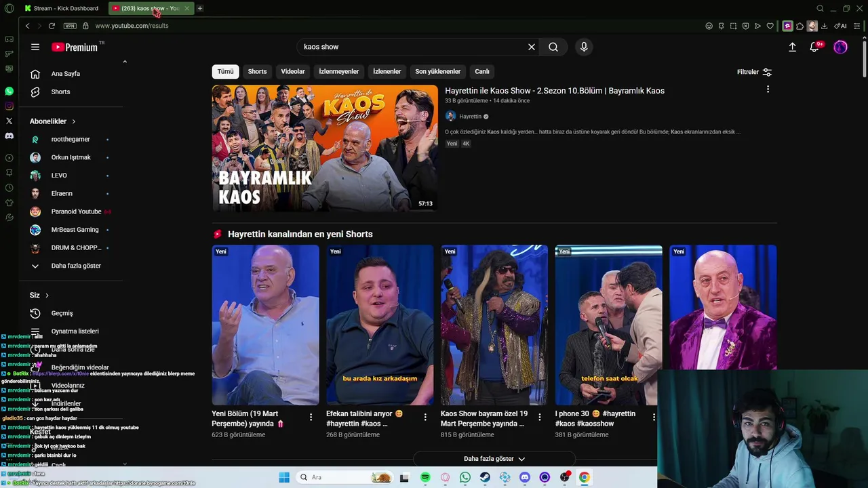Select the Shorts filter chip
868x488 pixels.
click(x=257, y=71)
